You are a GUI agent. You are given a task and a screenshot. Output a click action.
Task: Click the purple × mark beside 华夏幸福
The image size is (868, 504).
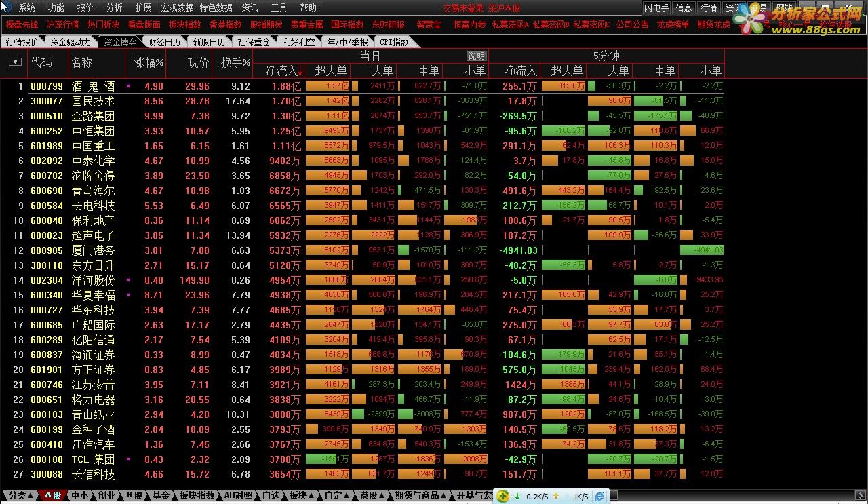129,295
